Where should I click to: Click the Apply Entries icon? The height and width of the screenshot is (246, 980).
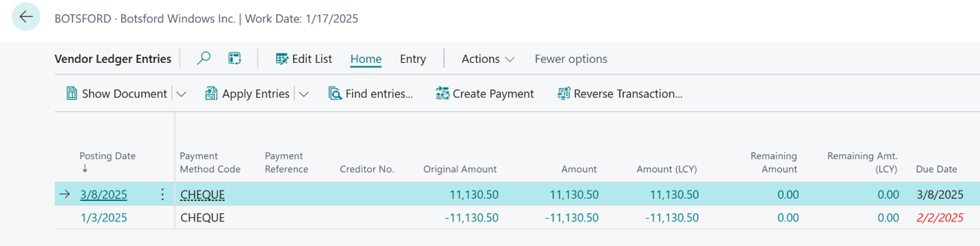pos(211,94)
